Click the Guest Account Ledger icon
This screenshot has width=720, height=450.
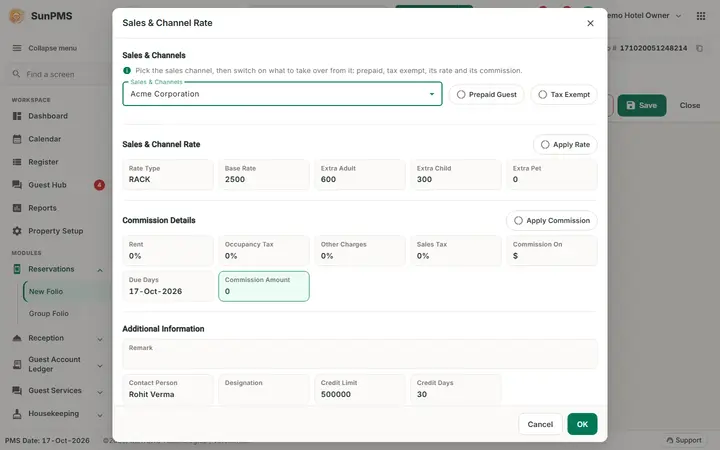pyautogui.click(x=17, y=365)
